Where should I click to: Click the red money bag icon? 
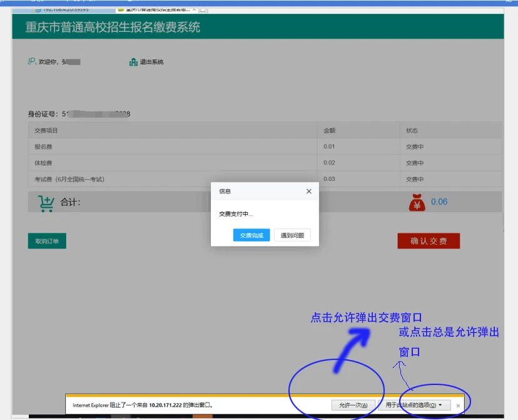[x=417, y=202]
